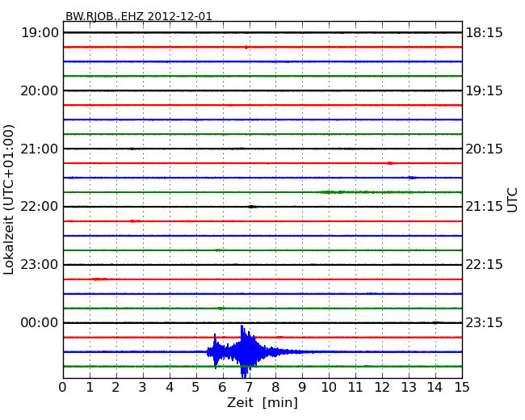The image size is (525, 420).
Task: Click the red spike on the 19:15 trace
Action: 246,47
